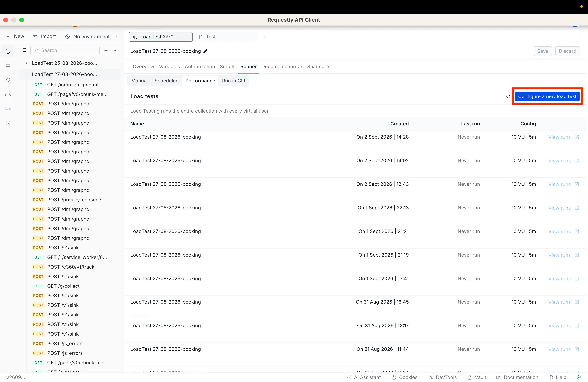Click the plus icon next to Search
The width and height of the screenshot is (588, 382).
(106, 50)
